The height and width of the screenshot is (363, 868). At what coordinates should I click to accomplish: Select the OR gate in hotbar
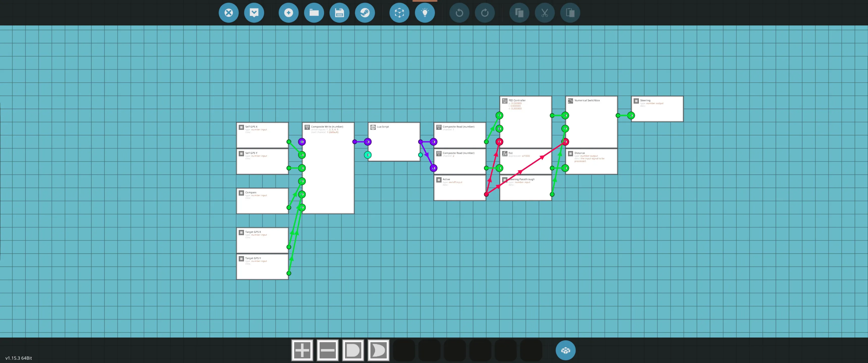coord(378,350)
